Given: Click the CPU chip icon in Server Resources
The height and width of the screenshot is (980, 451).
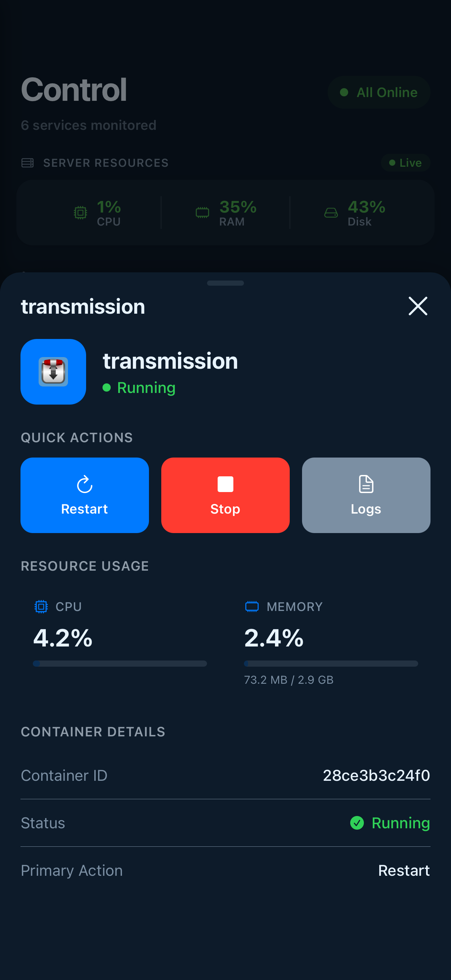Looking at the screenshot, I should point(80,213).
